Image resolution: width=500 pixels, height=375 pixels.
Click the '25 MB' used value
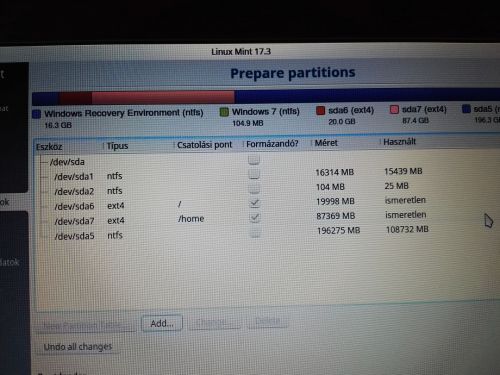pyautogui.click(x=397, y=186)
